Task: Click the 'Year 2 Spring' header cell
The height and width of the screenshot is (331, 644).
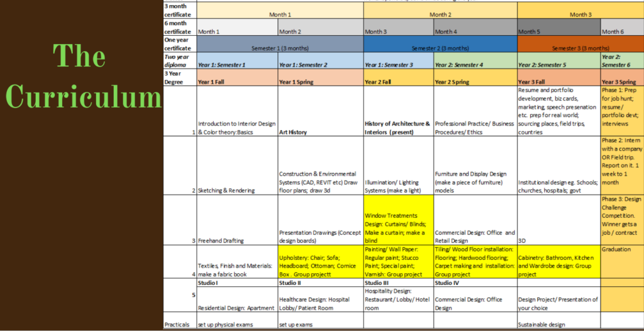Action: 475,82
